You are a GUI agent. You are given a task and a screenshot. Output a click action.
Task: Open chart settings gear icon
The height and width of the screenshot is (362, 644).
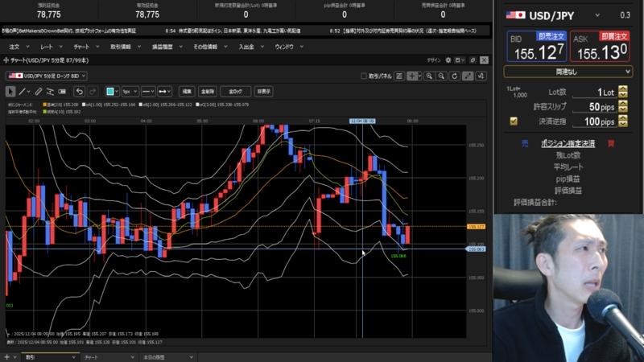tap(480, 76)
